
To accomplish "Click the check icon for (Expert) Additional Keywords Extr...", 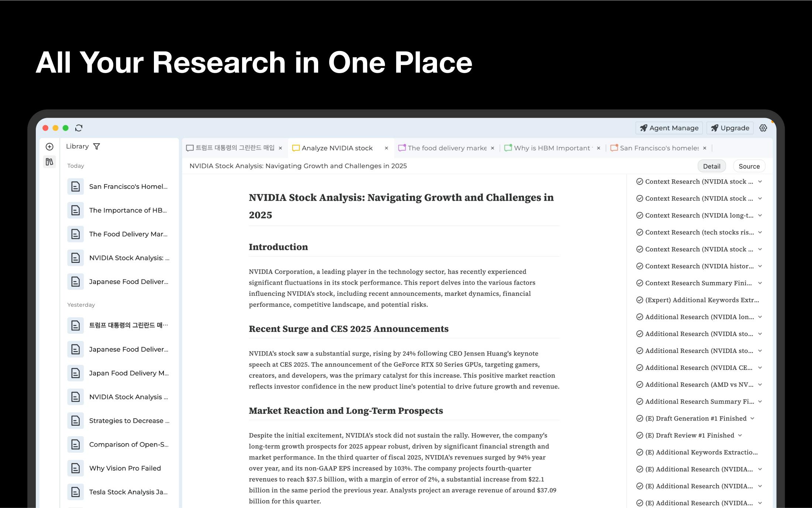I will (x=640, y=300).
